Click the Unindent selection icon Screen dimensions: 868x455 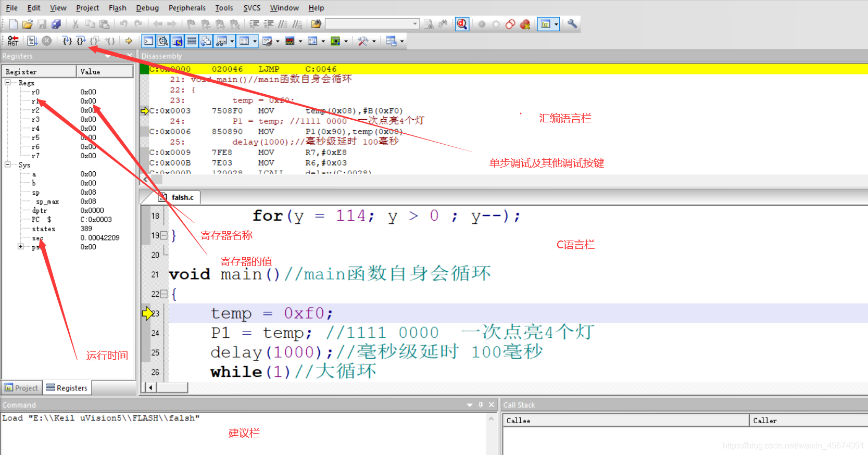[x=269, y=24]
